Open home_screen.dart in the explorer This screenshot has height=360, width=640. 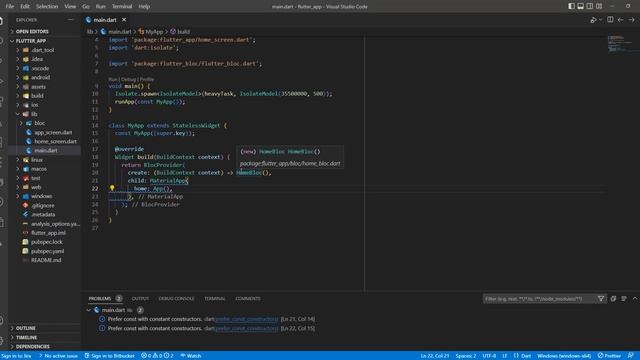pyautogui.click(x=55, y=141)
